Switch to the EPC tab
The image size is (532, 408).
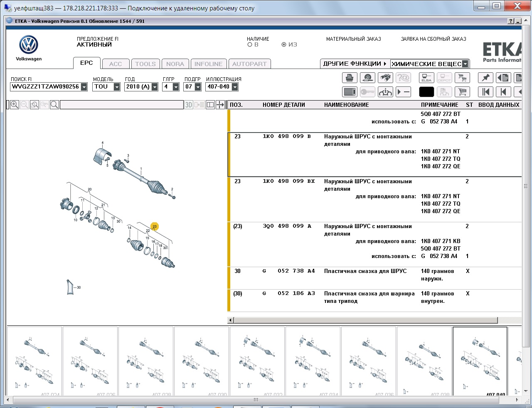click(86, 63)
